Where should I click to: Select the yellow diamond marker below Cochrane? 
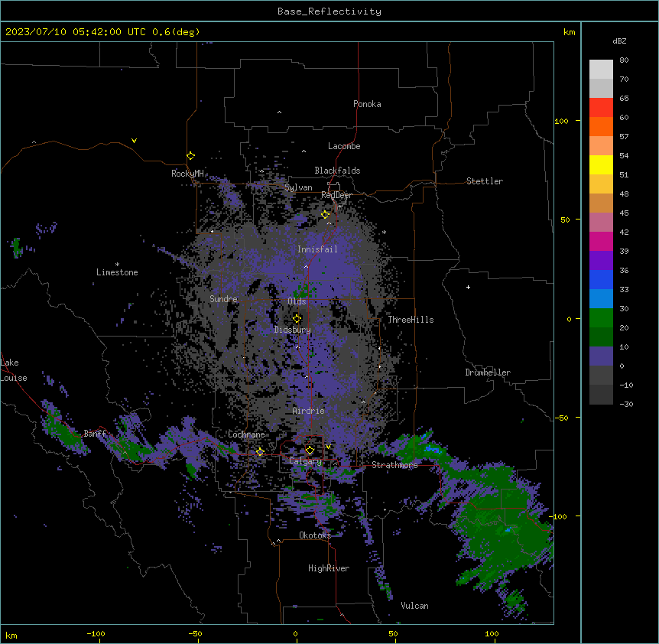[260, 452]
